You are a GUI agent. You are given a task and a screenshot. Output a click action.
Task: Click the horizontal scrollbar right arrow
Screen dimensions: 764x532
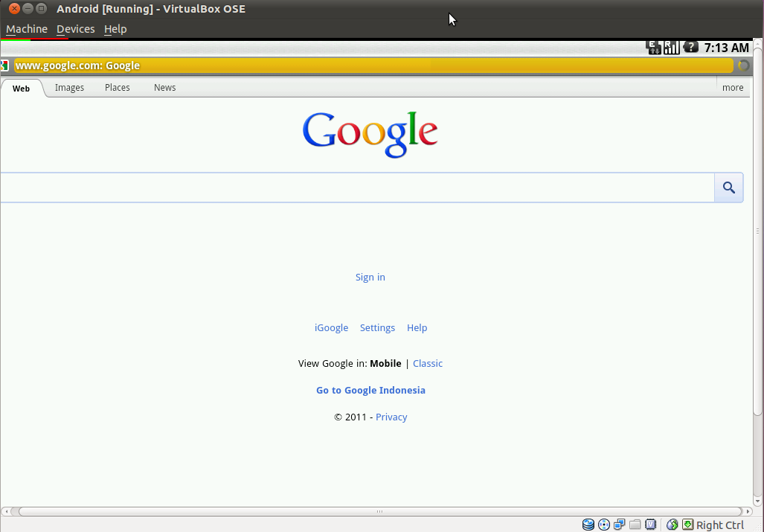tap(748, 511)
